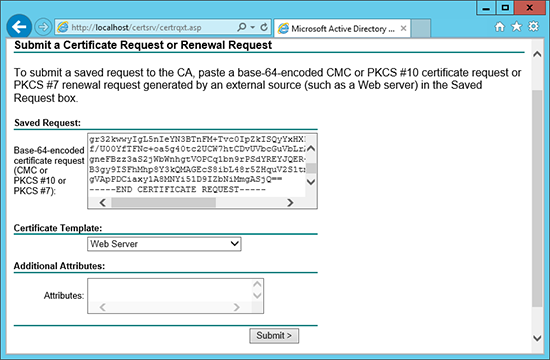Click the Saved Request vertical scrollbar thumb
550x360 pixels.
coord(311,168)
